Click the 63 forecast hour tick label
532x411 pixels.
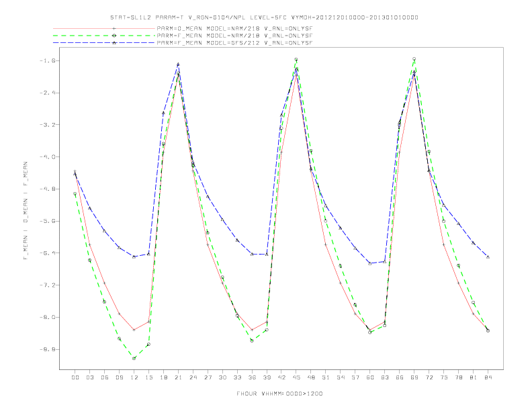point(385,377)
